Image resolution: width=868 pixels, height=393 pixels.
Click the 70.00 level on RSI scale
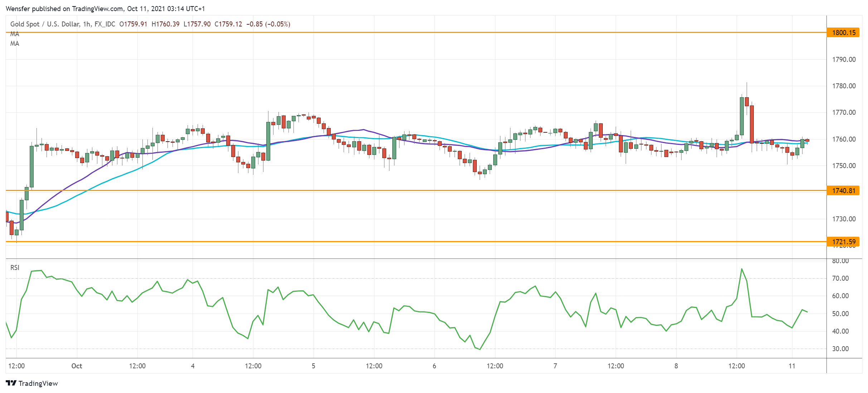click(840, 278)
